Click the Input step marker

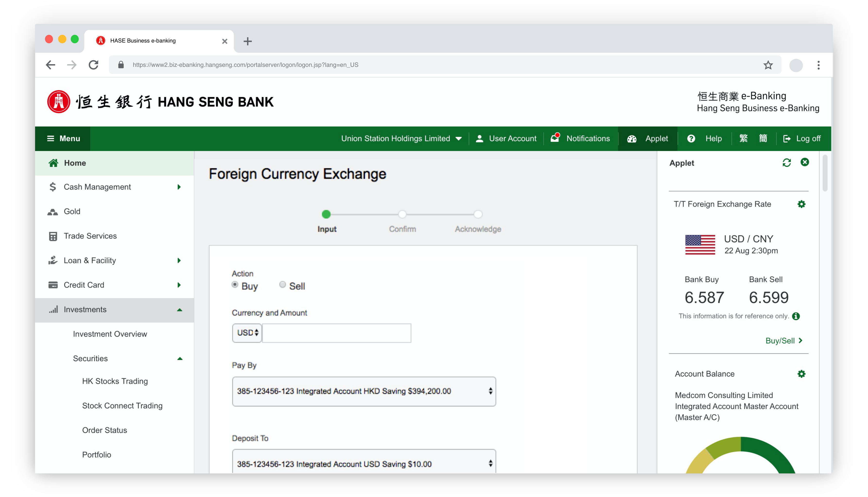click(326, 214)
